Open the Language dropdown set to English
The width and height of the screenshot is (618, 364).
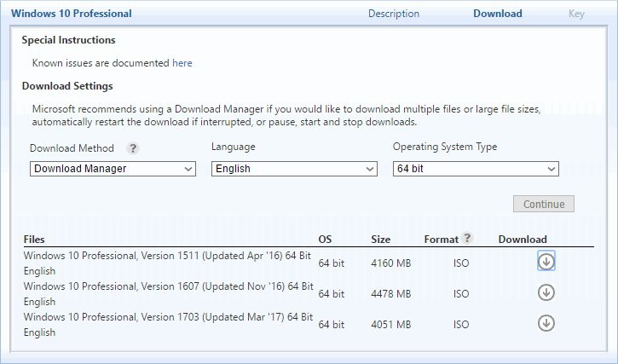point(294,169)
